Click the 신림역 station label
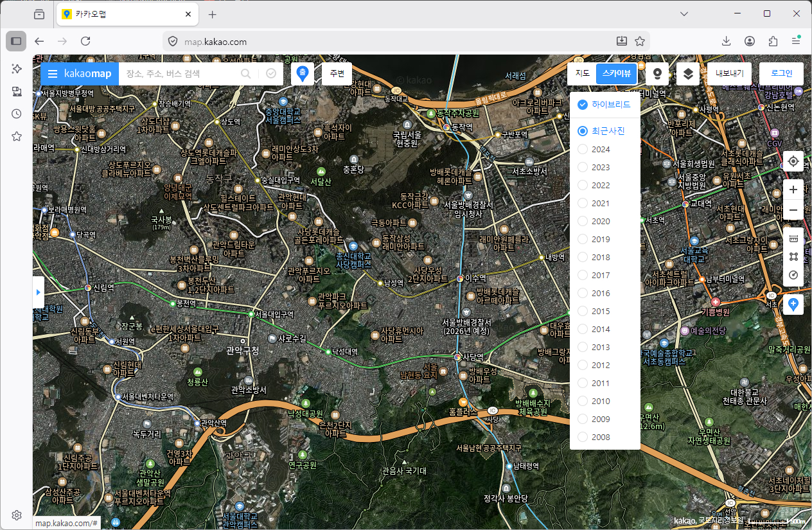The height and width of the screenshot is (530, 812). pyautogui.click(x=103, y=287)
